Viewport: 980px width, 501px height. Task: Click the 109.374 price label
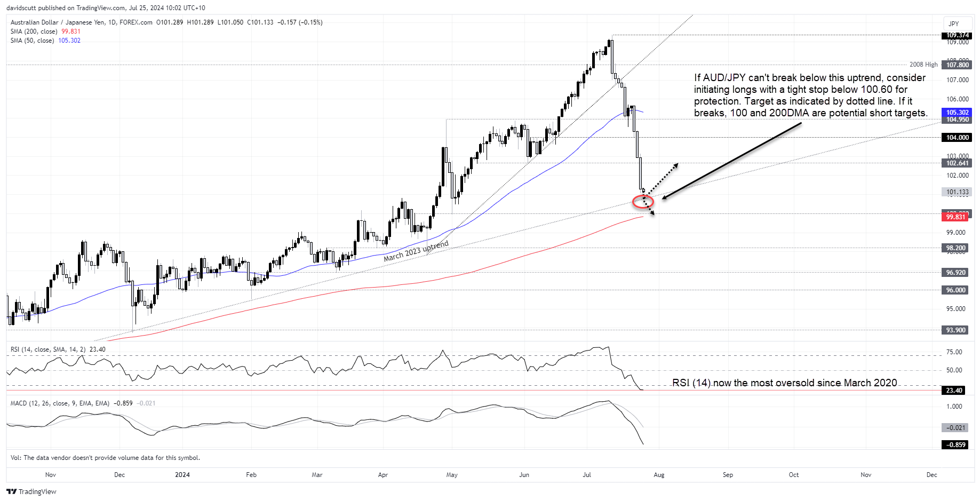click(957, 35)
